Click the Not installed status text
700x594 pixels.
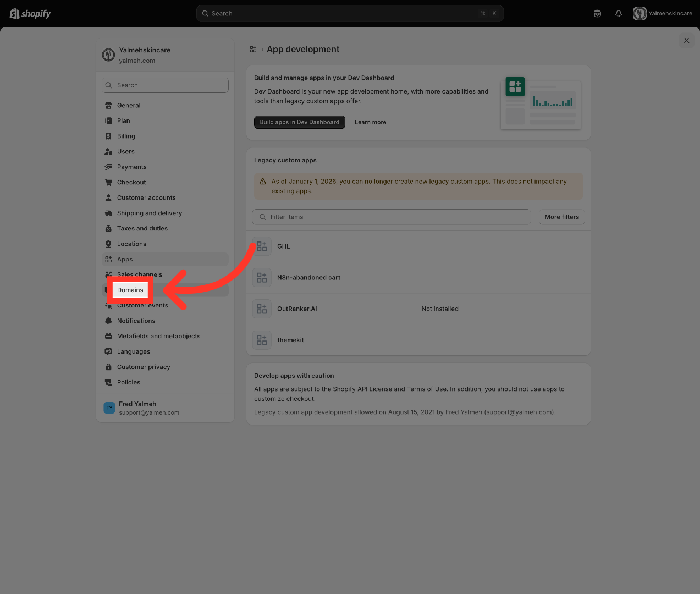click(x=440, y=309)
